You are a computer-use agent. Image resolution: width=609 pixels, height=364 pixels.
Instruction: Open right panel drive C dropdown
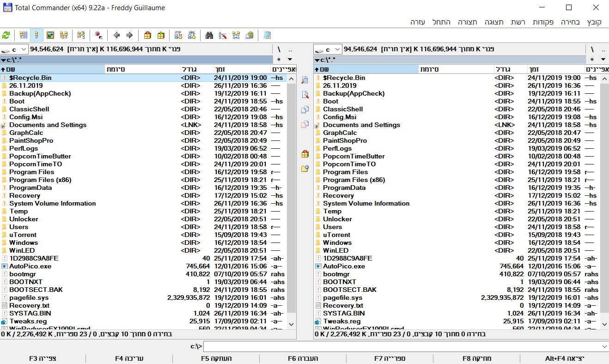[x=328, y=49]
